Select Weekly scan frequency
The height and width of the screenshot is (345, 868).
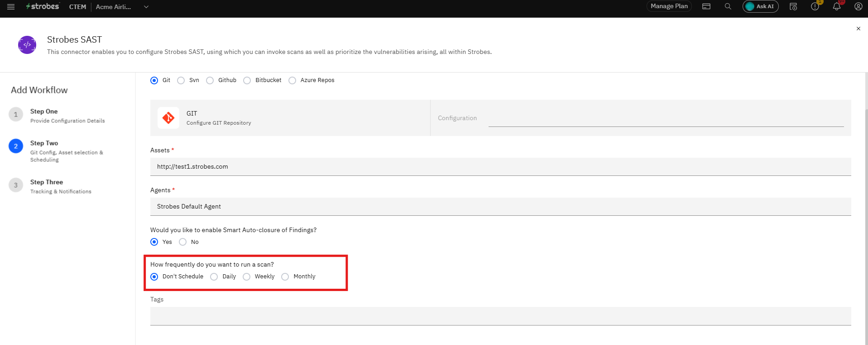coord(247,277)
